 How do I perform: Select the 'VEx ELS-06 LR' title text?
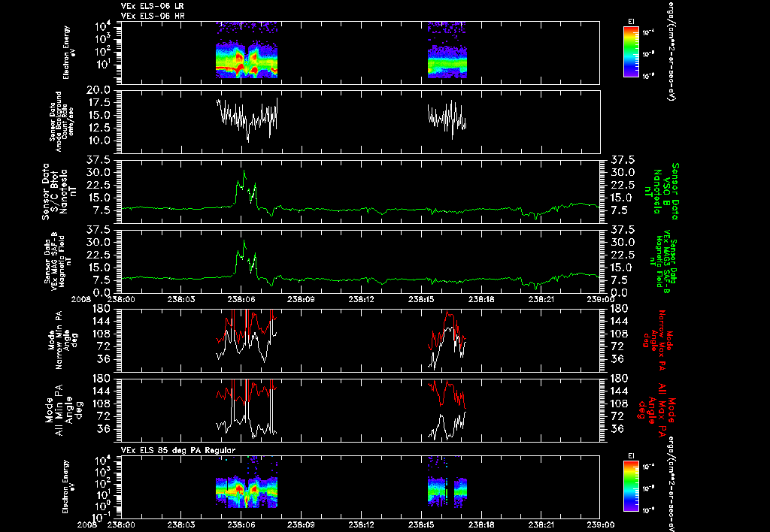coord(153,6)
